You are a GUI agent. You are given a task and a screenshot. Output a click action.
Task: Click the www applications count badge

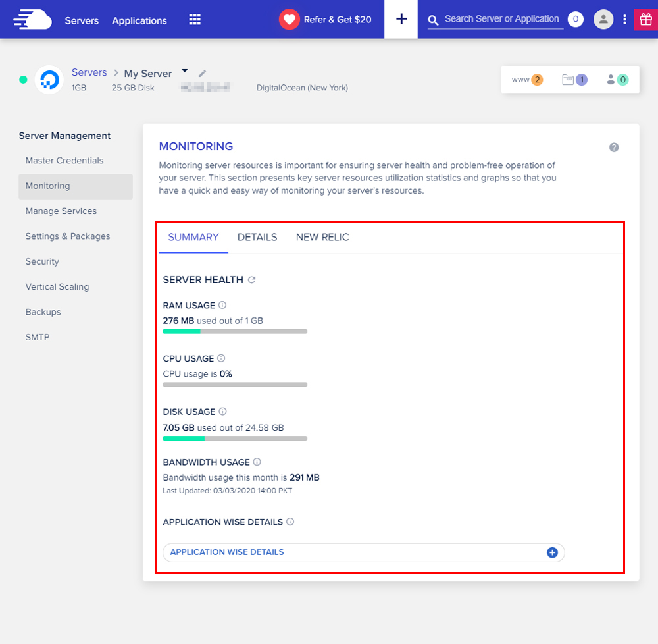[528, 79]
